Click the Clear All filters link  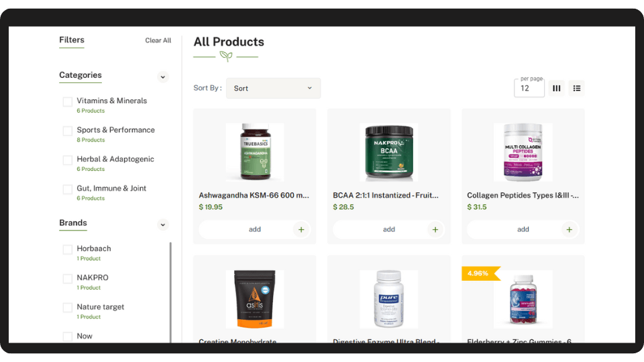[x=158, y=41]
